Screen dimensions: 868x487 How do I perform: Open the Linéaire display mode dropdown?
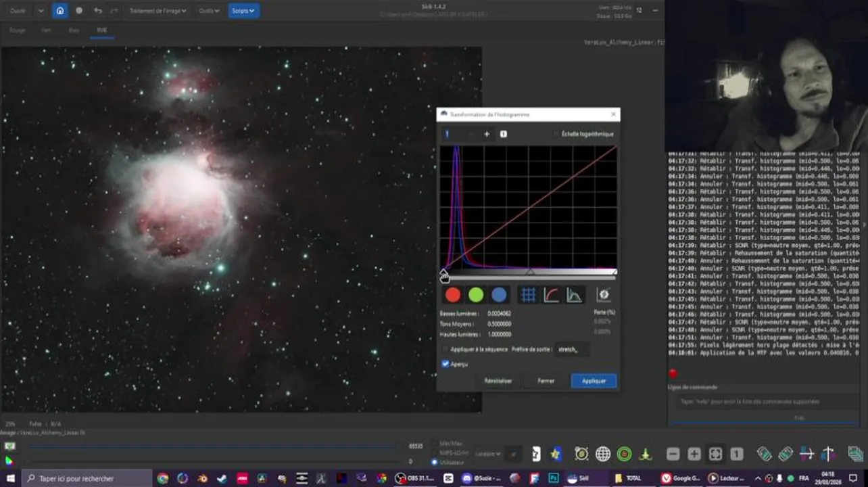tap(487, 454)
